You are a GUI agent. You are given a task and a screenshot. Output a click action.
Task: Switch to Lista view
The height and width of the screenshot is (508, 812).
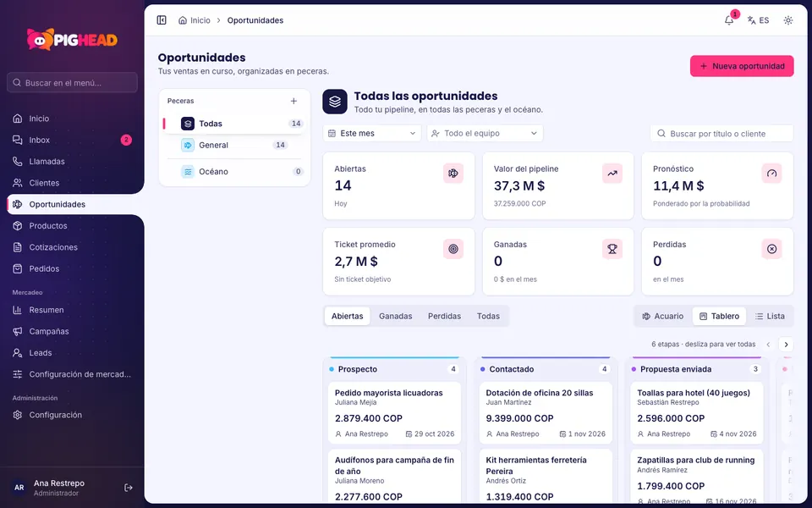(x=770, y=316)
